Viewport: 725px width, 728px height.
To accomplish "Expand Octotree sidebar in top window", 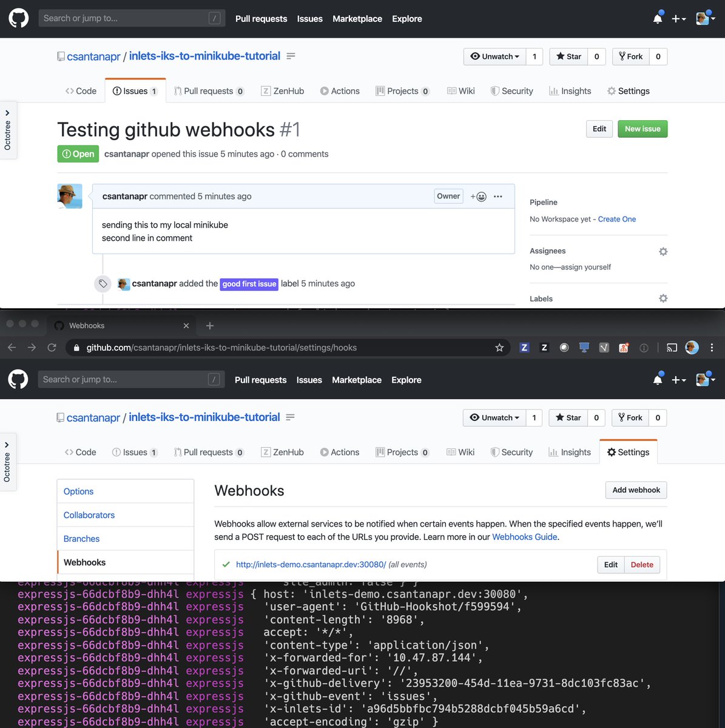I will pos(7,130).
